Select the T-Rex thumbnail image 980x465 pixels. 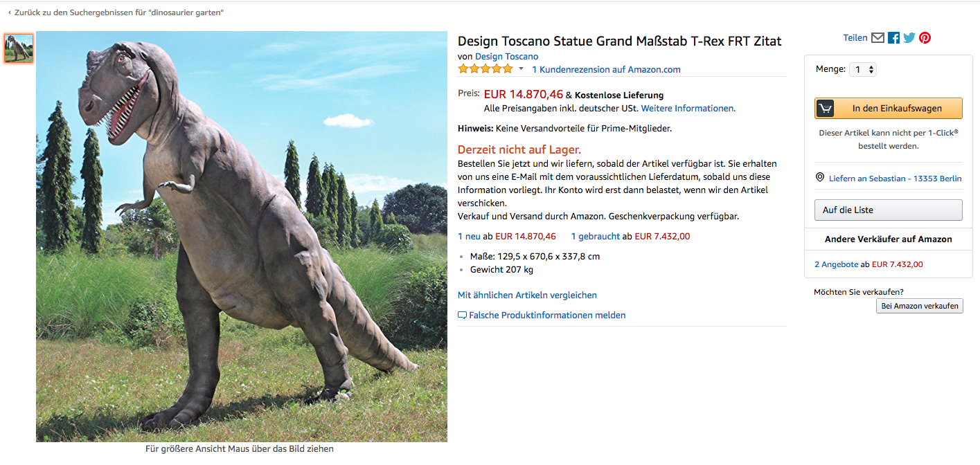19,48
